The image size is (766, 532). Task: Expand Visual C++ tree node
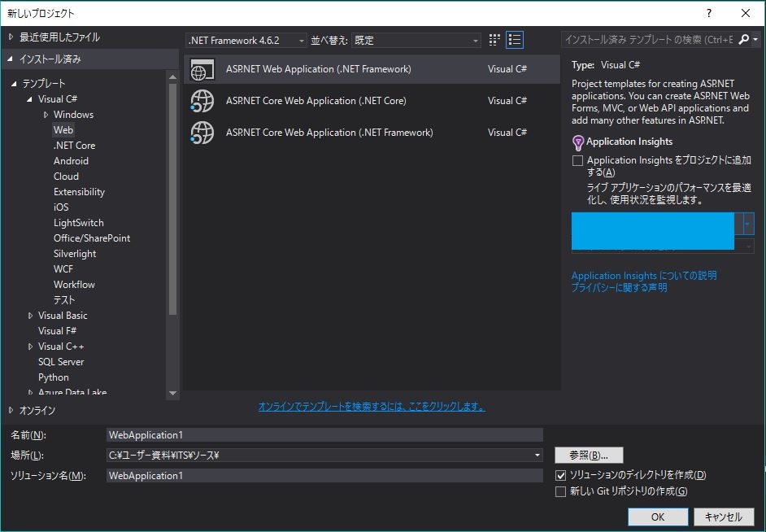tap(30, 347)
